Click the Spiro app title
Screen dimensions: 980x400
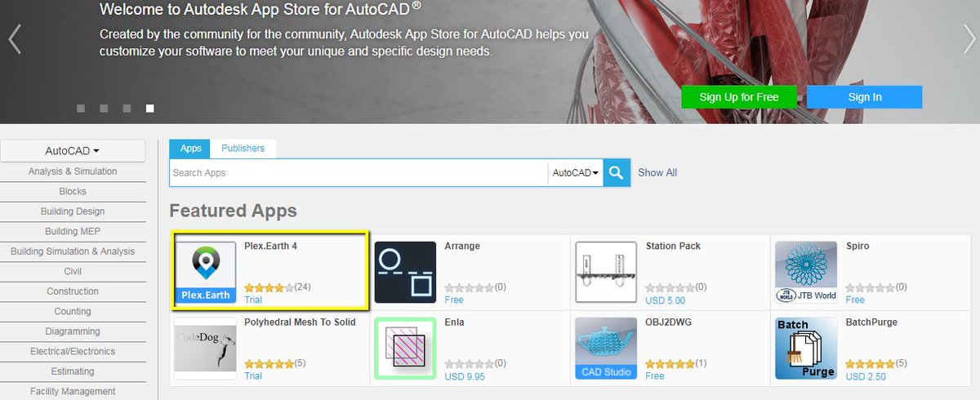pyautogui.click(x=858, y=246)
